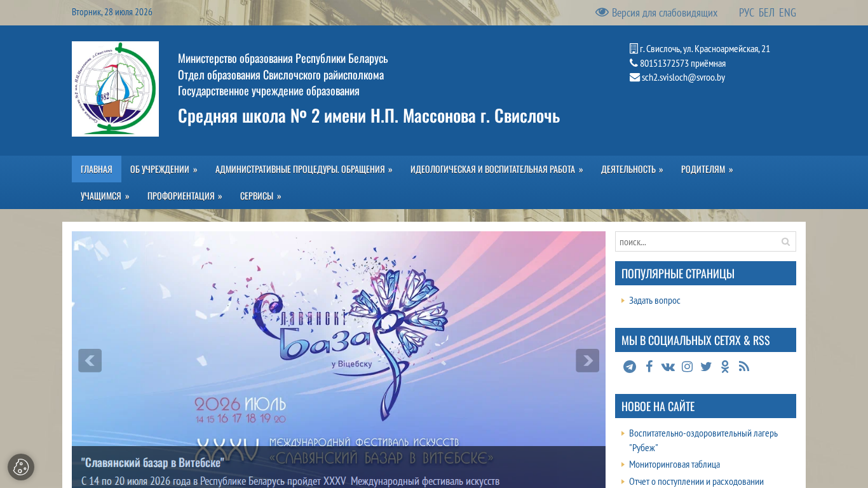The width and height of the screenshot is (868, 488).
Task: Open Отчет о поступлении и расходовании link
Action: tap(696, 482)
